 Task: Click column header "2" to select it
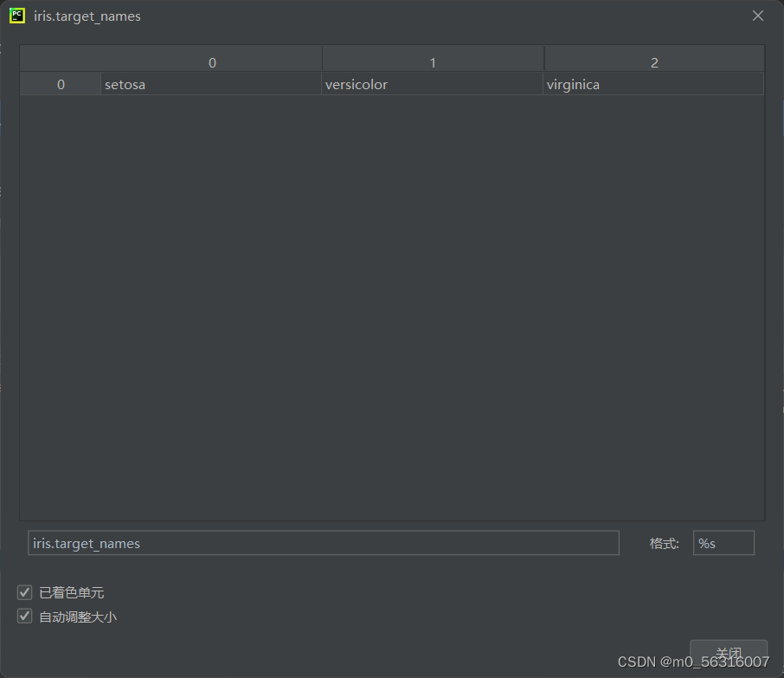pos(653,61)
